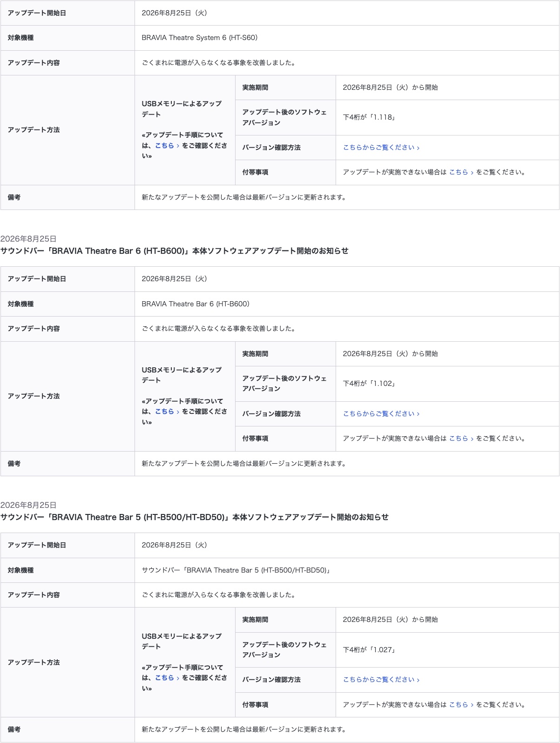Click the BRAVIA Theatre Bar 6 (HT-B600) update heading
This screenshot has height=743, width=560.
(x=174, y=251)
